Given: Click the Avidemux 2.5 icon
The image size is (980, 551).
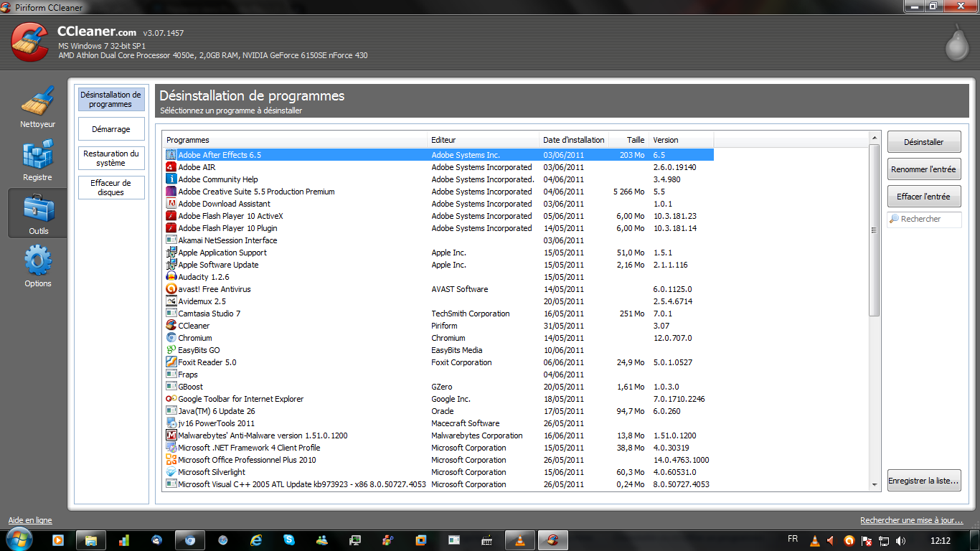Looking at the screenshot, I should point(171,301).
